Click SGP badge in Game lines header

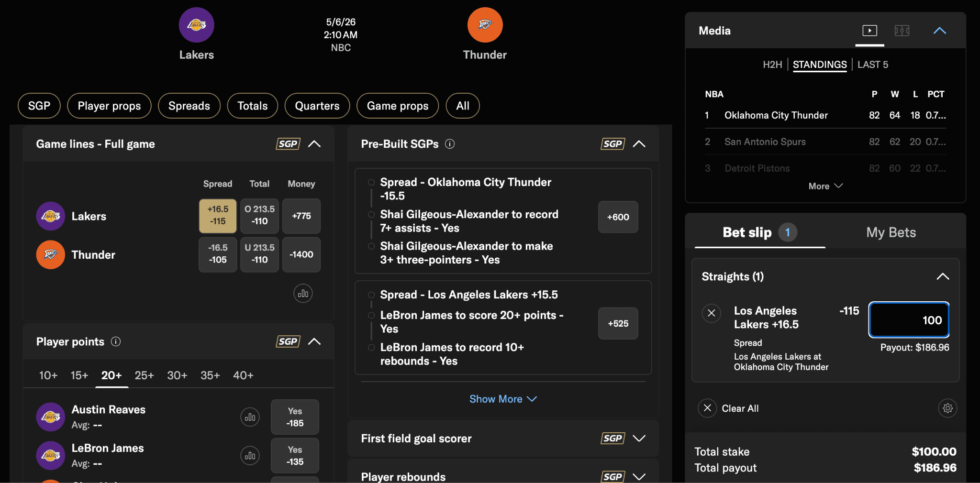[x=288, y=144]
